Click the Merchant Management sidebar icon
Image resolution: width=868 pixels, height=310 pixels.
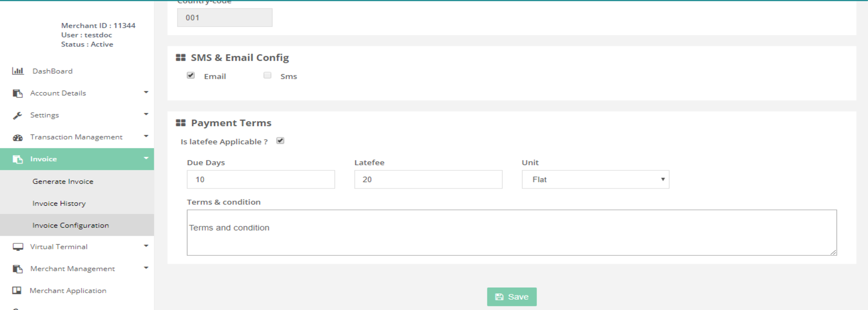[x=18, y=269]
